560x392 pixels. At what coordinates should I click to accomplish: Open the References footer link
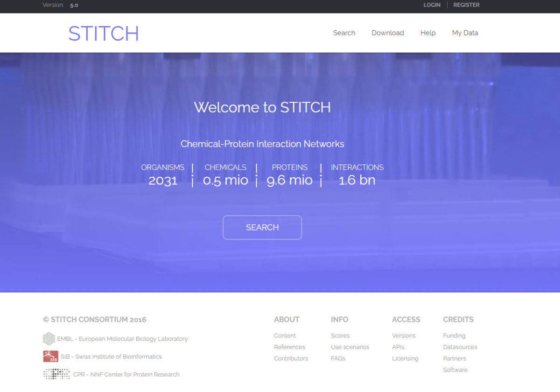tap(290, 347)
